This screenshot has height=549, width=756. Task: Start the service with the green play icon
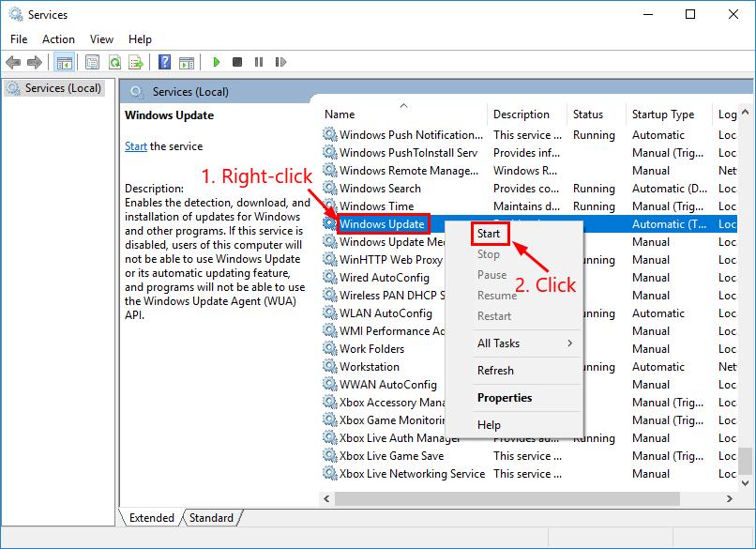click(217, 62)
